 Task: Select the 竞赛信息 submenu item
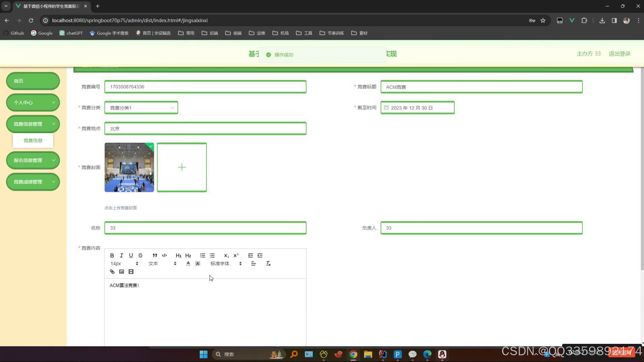point(33,141)
